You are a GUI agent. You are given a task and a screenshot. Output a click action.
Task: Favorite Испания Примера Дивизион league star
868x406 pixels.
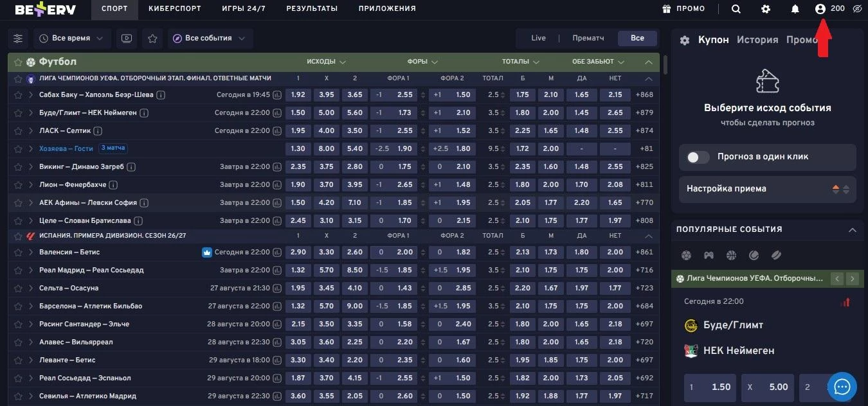(x=18, y=235)
